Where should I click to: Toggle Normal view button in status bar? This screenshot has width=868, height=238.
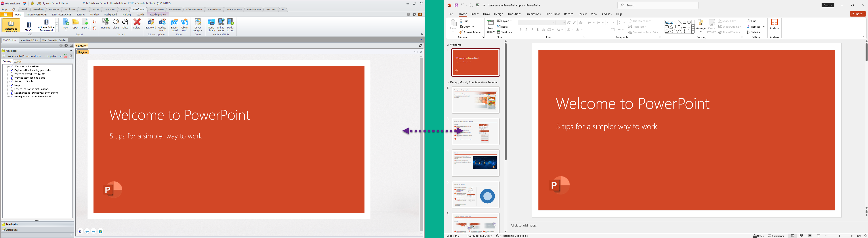(x=793, y=236)
